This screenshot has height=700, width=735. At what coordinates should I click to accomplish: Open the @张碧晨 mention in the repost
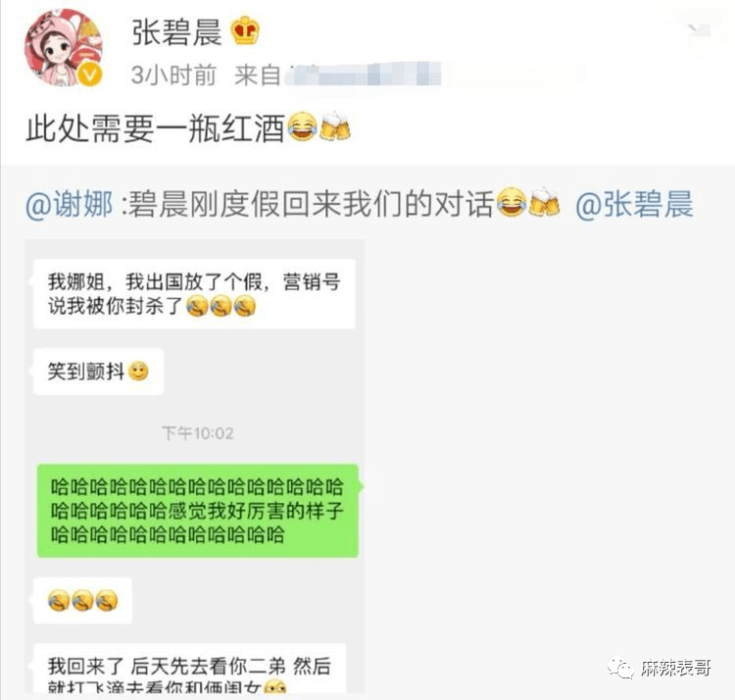pyautogui.click(x=634, y=205)
